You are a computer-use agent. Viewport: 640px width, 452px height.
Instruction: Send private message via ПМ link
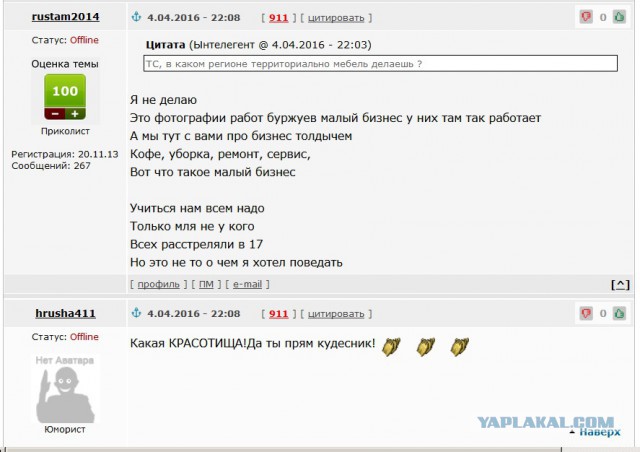point(206,284)
